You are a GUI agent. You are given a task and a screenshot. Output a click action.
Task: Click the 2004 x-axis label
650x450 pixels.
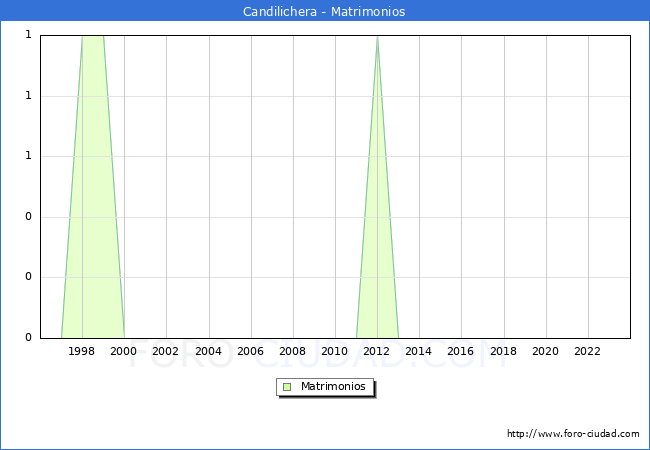pyautogui.click(x=208, y=351)
